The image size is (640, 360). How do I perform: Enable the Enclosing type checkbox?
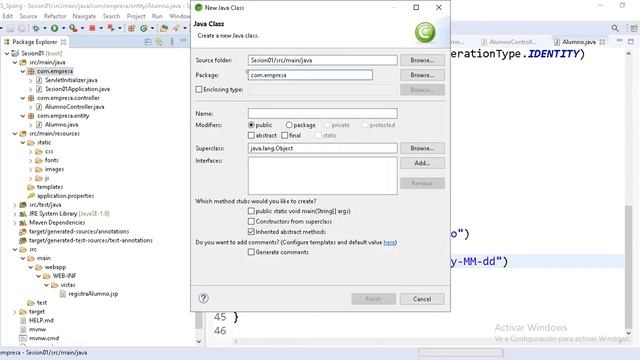[199, 89]
